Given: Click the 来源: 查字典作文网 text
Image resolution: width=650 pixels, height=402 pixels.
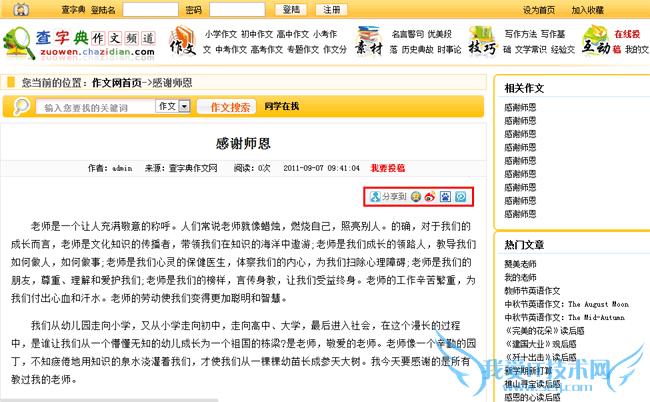Looking at the screenshot, I should point(181,168).
